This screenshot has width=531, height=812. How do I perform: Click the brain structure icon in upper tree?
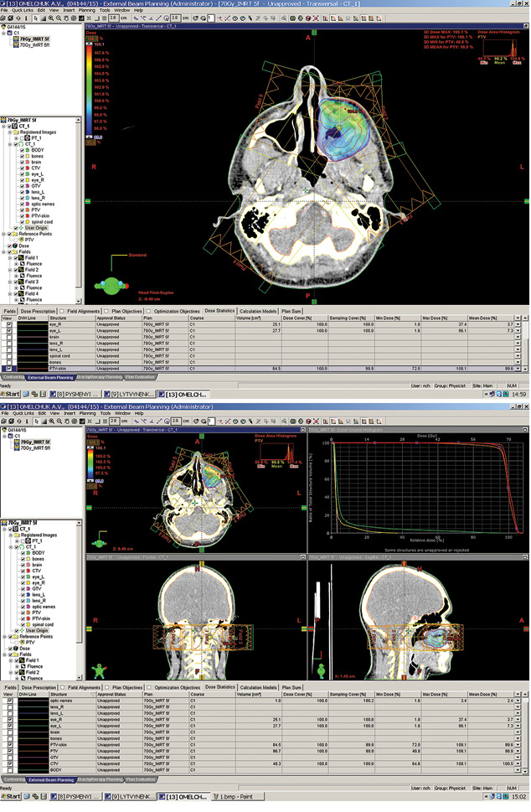(28, 162)
